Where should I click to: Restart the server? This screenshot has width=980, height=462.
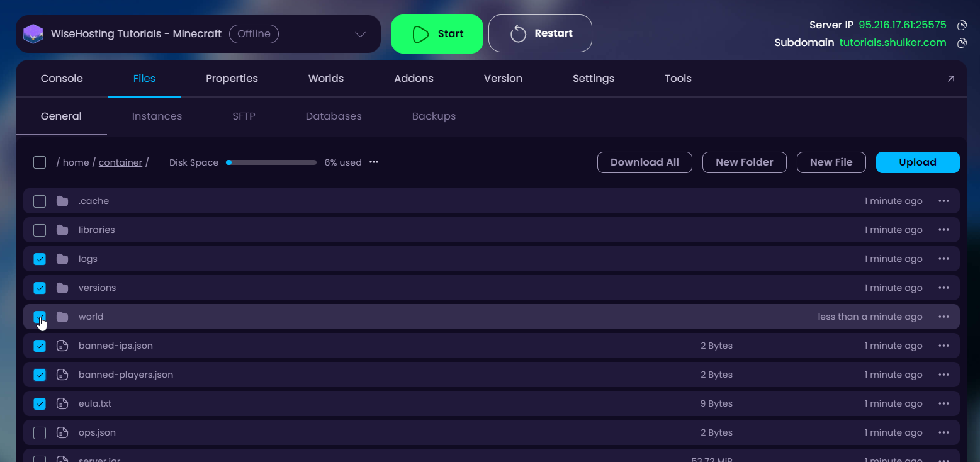point(540,33)
